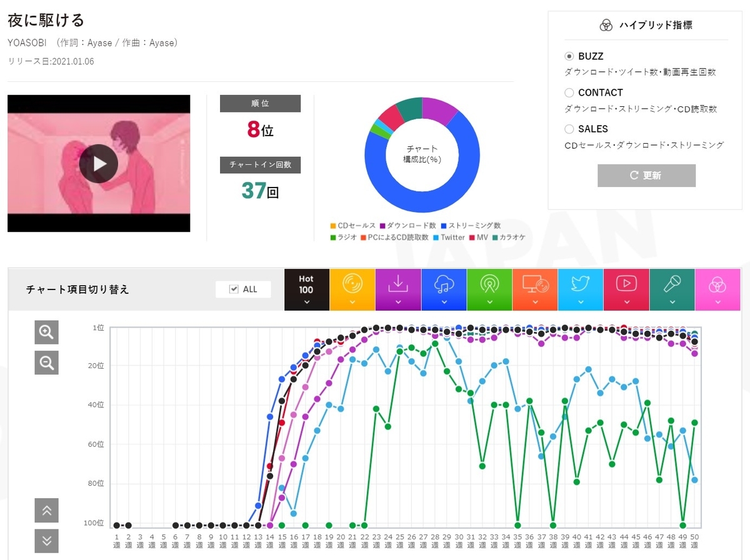Viewport: 750px width, 560px height.
Task: Select the red video play chart tile
Action: click(x=626, y=290)
